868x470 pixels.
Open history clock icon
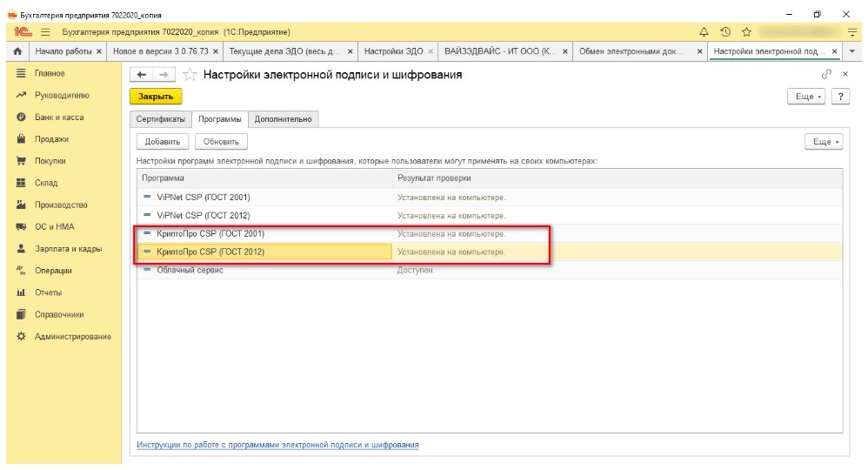[725, 32]
